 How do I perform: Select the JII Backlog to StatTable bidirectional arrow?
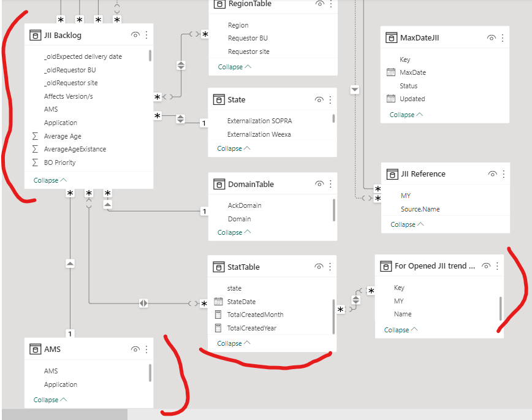pos(143,303)
